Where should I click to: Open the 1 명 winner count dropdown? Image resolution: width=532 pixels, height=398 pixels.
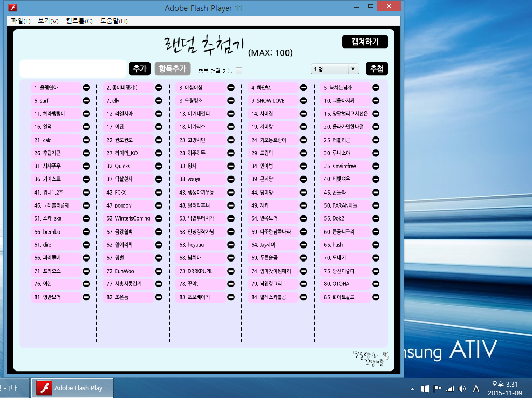335,69
